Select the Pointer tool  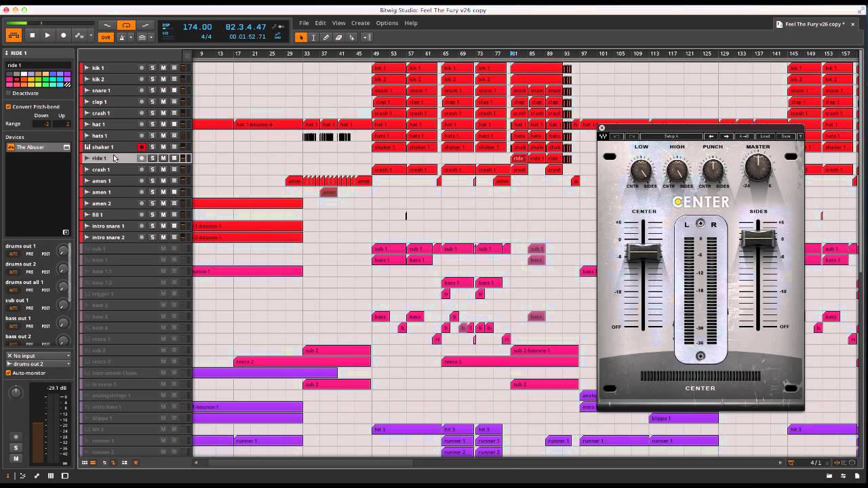pos(301,37)
